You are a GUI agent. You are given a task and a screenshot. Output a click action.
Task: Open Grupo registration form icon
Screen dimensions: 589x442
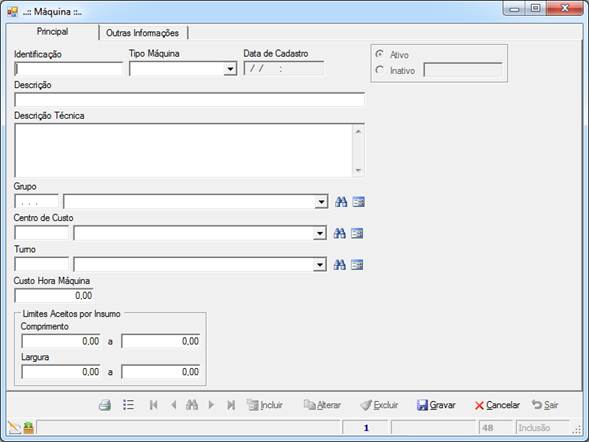click(358, 202)
